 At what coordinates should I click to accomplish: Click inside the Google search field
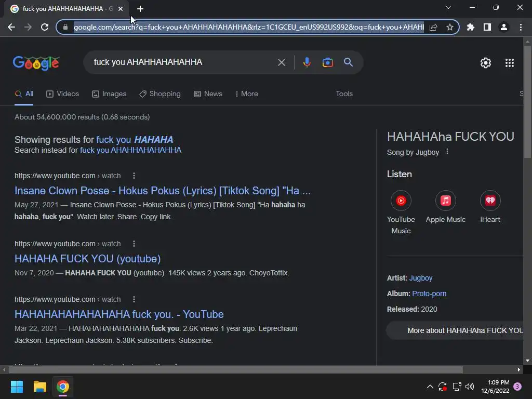(183, 62)
